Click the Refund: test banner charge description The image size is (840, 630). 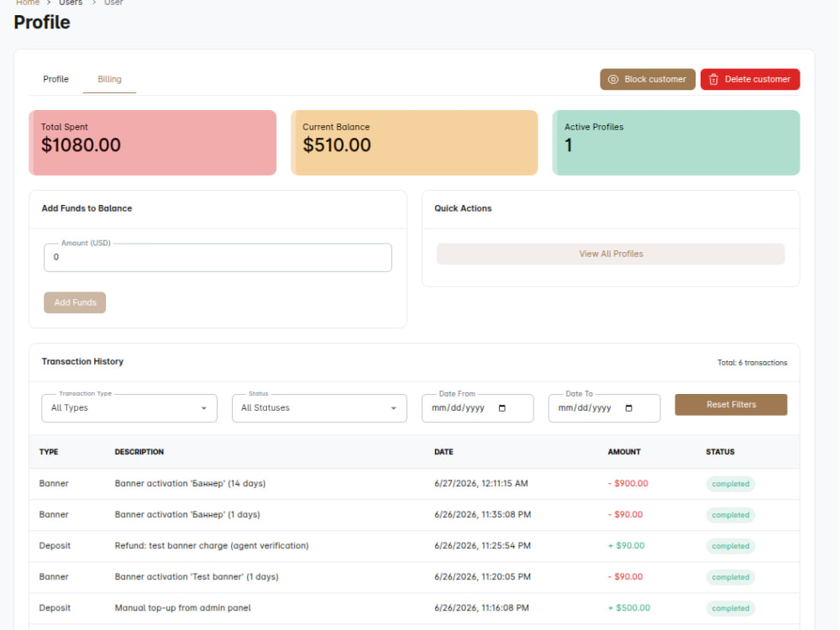(212, 546)
